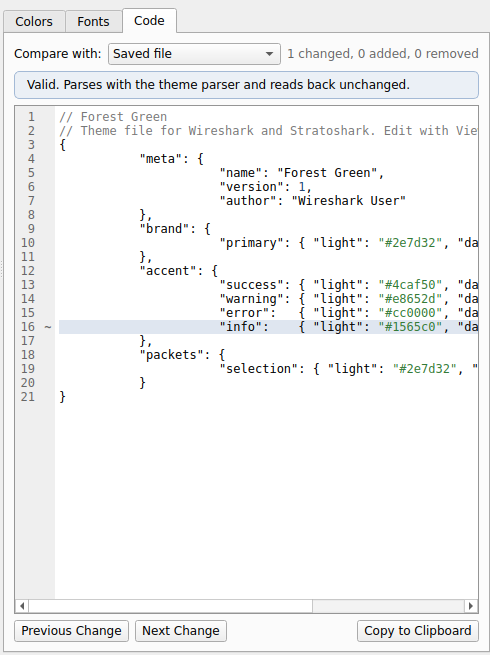Image resolution: width=490 pixels, height=655 pixels.
Task: Click the hex value #e8652d
Action: click(x=410, y=299)
